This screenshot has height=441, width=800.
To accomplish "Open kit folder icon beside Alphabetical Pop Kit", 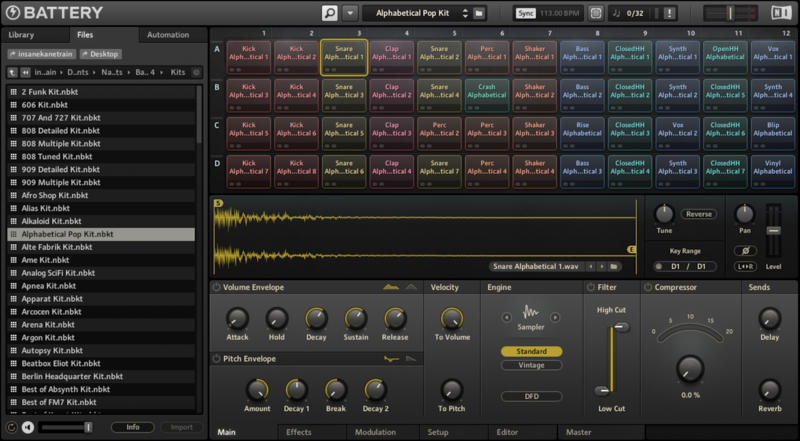I will [x=480, y=13].
